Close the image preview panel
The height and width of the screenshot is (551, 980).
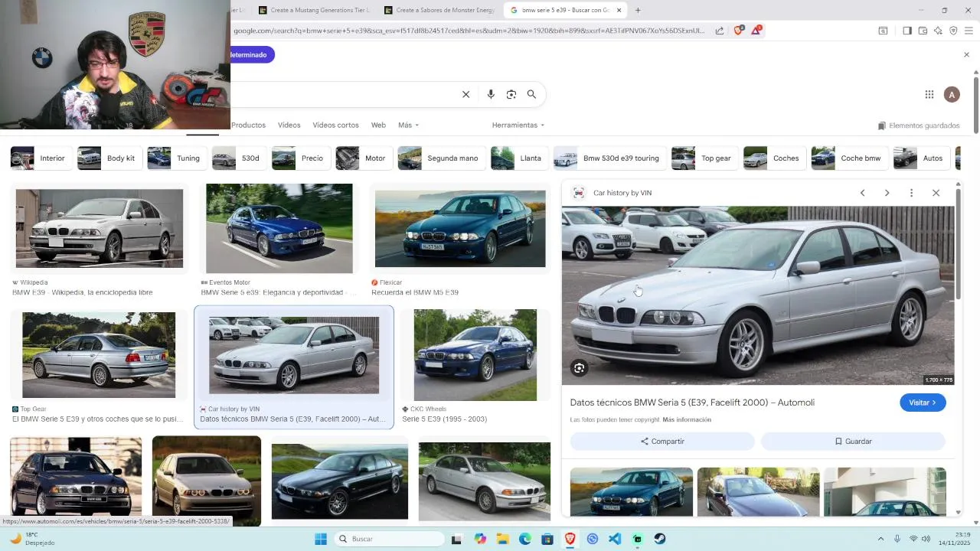pos(936,193)
